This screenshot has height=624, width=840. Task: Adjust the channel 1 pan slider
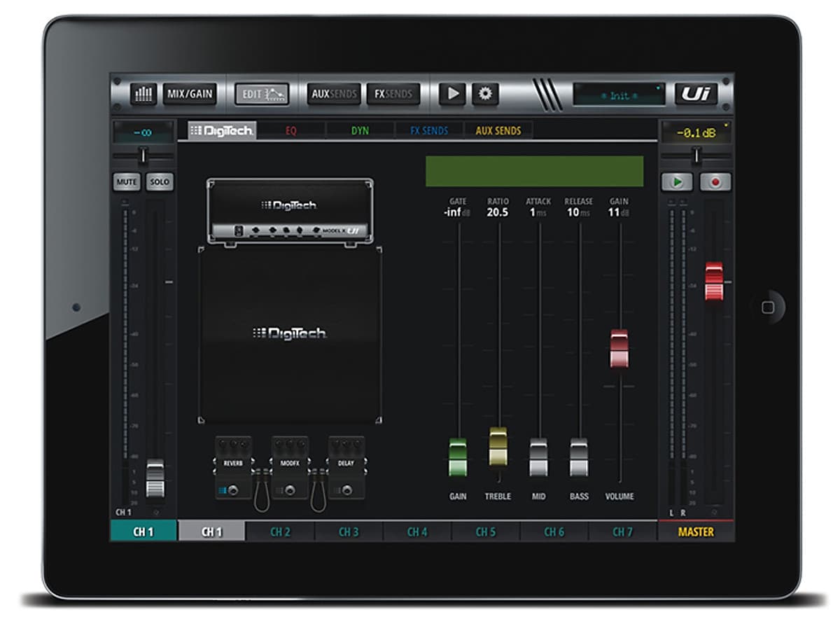tap(143, 155)
